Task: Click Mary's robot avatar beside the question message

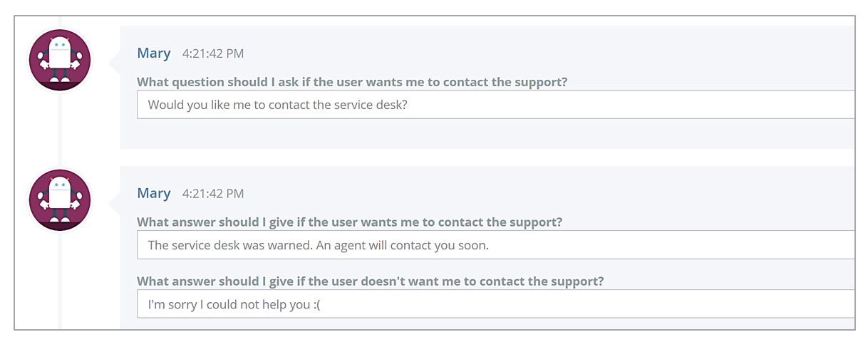Action: coord(60,61)
